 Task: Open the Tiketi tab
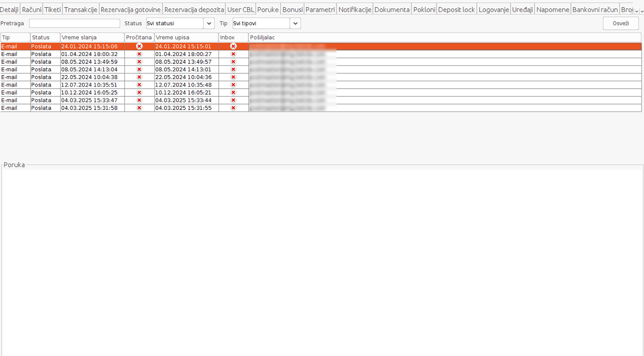coord(53,10)
